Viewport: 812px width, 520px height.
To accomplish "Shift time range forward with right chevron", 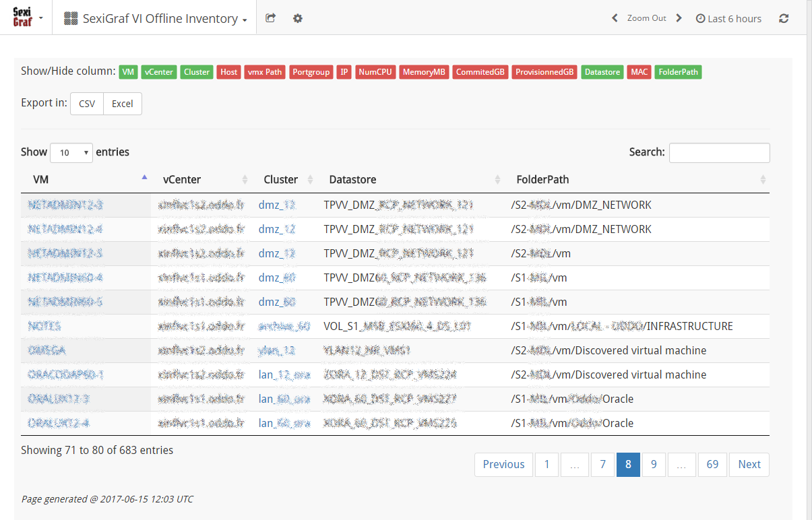I will tap(679, 18).
